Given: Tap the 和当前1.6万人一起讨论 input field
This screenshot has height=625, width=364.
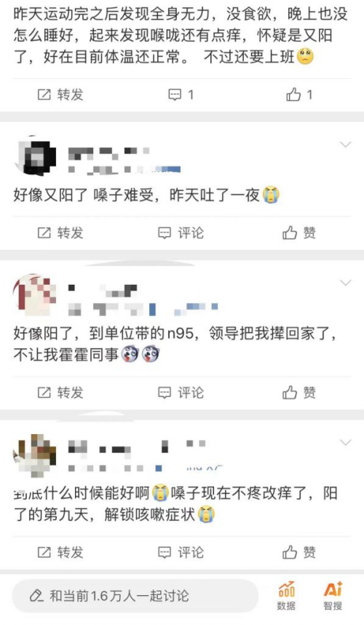Looking at the screenshot, I should click(135, 597).
